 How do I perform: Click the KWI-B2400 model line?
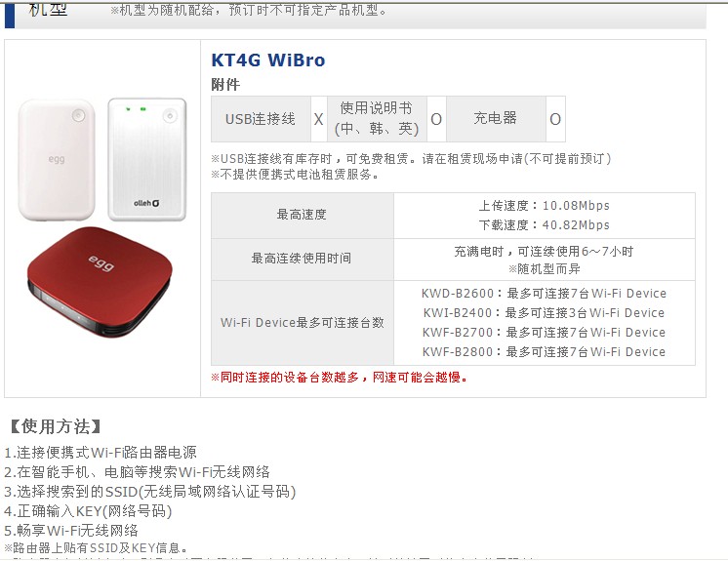click(544, 313)
